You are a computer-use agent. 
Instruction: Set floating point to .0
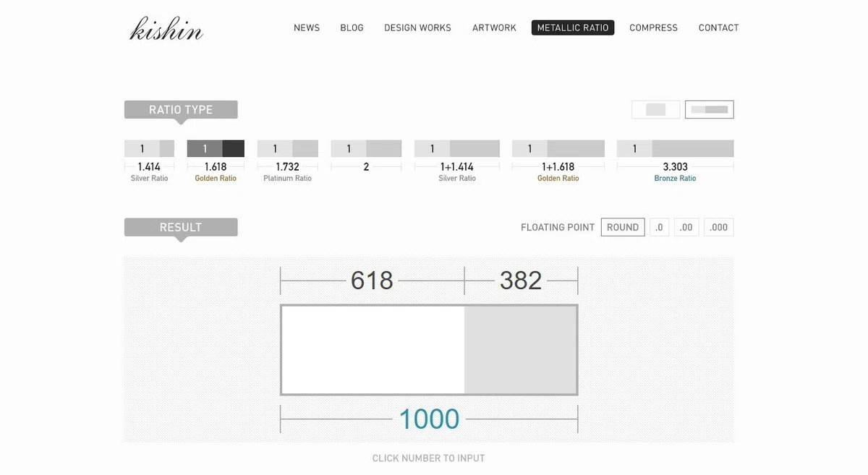(659, 227)
